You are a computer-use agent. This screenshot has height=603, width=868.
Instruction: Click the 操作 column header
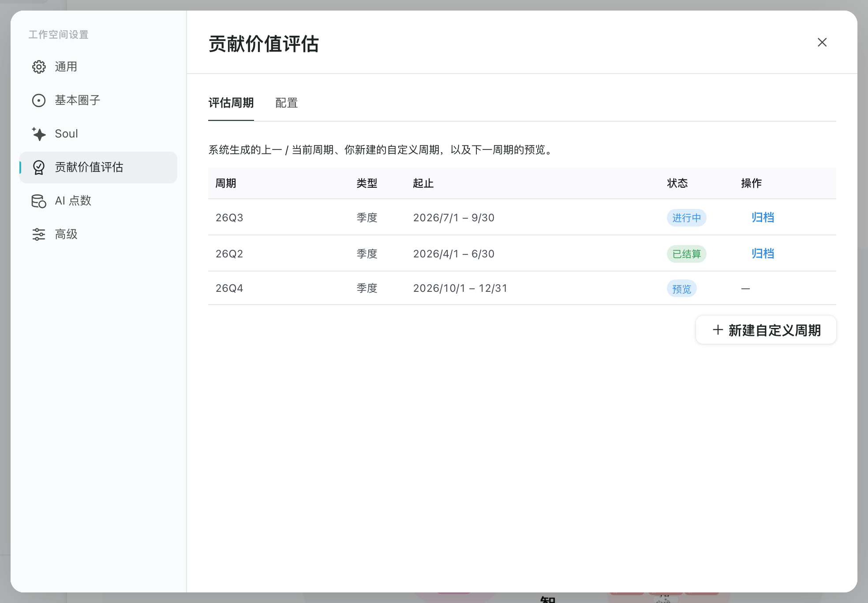[752, 183]
